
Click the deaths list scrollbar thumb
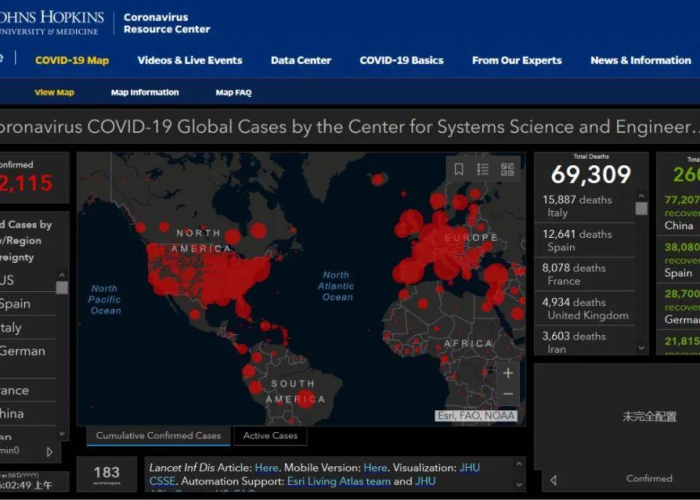point(642,208)
